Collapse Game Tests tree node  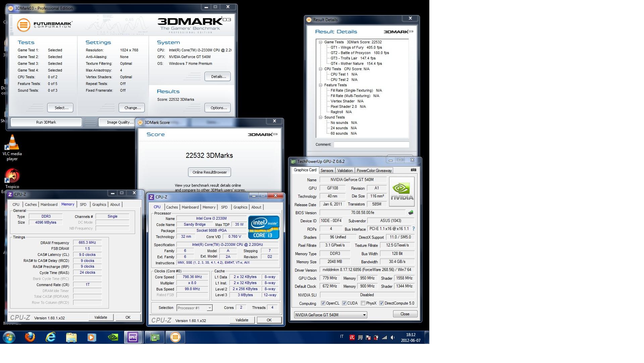point(321,42)
